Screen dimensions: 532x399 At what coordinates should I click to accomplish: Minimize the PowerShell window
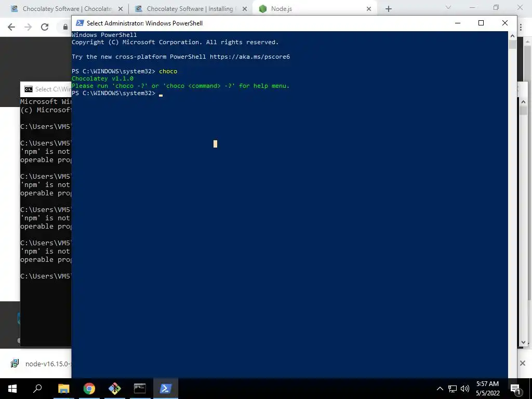[x=458, y=23]
